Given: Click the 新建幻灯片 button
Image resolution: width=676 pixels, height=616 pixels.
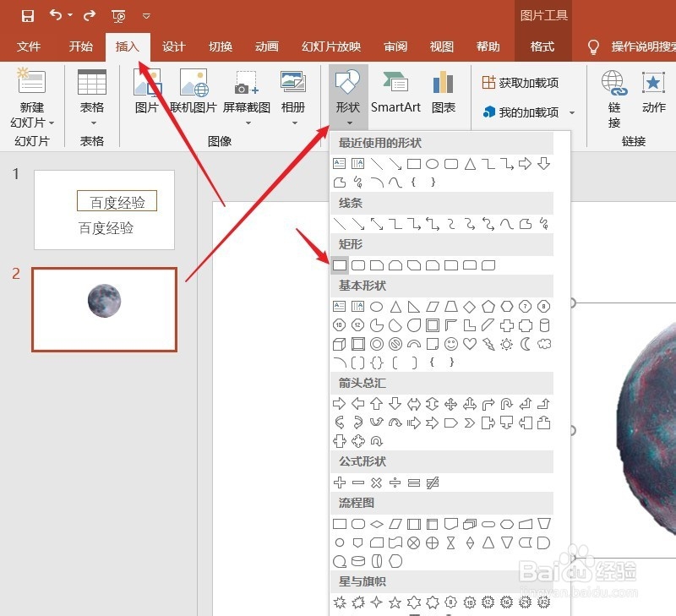Looking at the screenshot, I should [31, 98].
